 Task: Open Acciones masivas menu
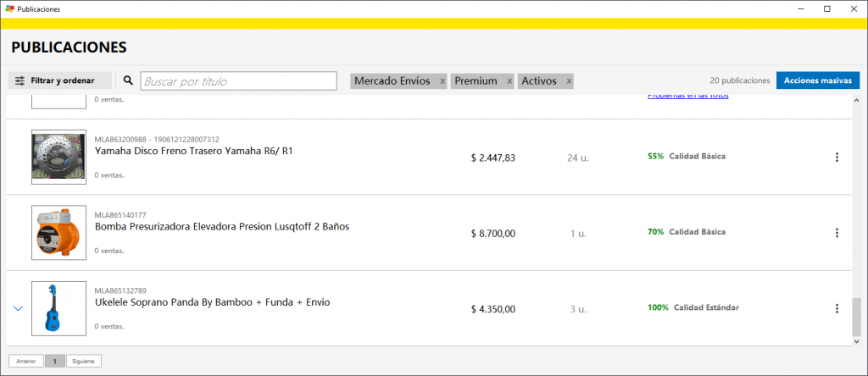pos(818,80)
